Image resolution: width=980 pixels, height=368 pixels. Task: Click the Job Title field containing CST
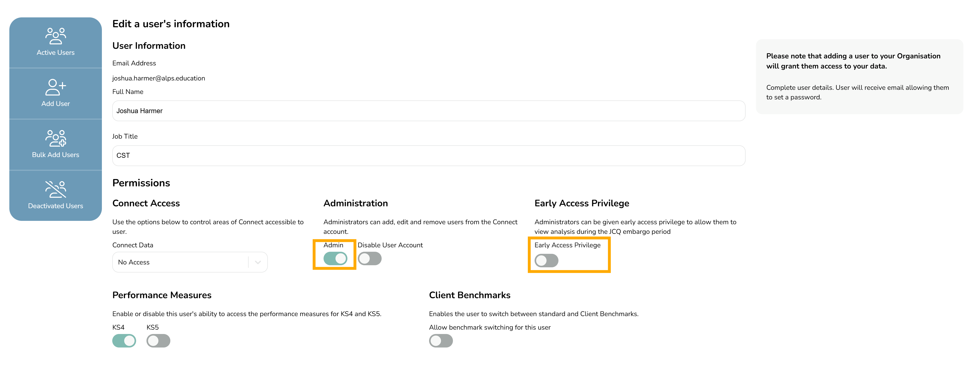(429, 155)
